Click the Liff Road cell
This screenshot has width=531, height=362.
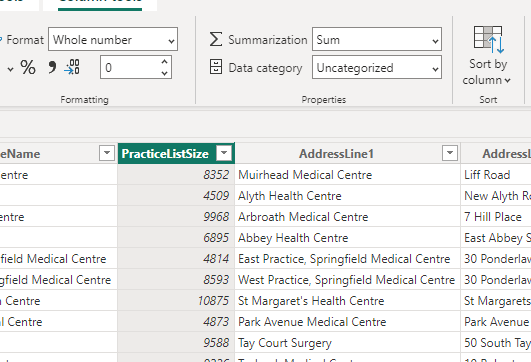(496, 175)
